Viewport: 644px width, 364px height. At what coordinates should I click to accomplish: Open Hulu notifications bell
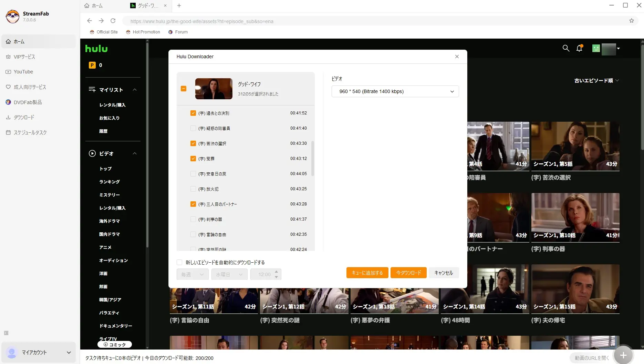point(580,48)
